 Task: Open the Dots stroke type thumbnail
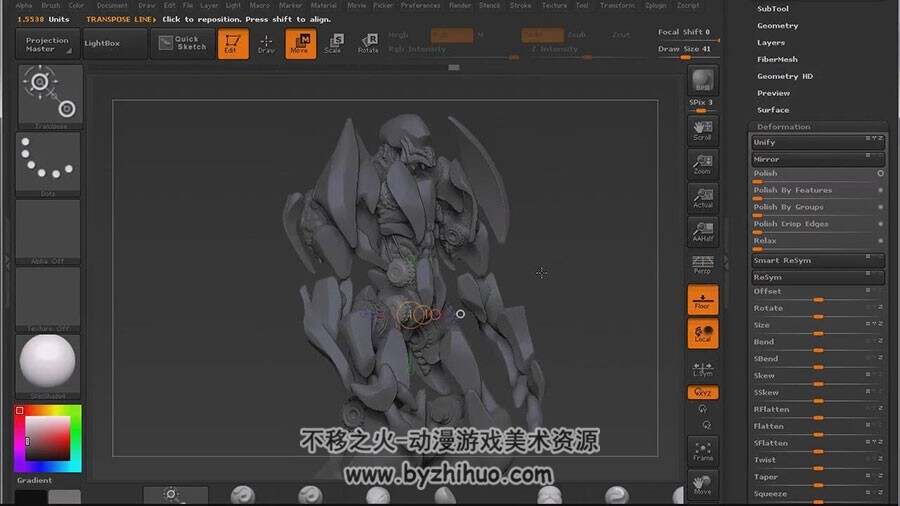click(48, 164)
